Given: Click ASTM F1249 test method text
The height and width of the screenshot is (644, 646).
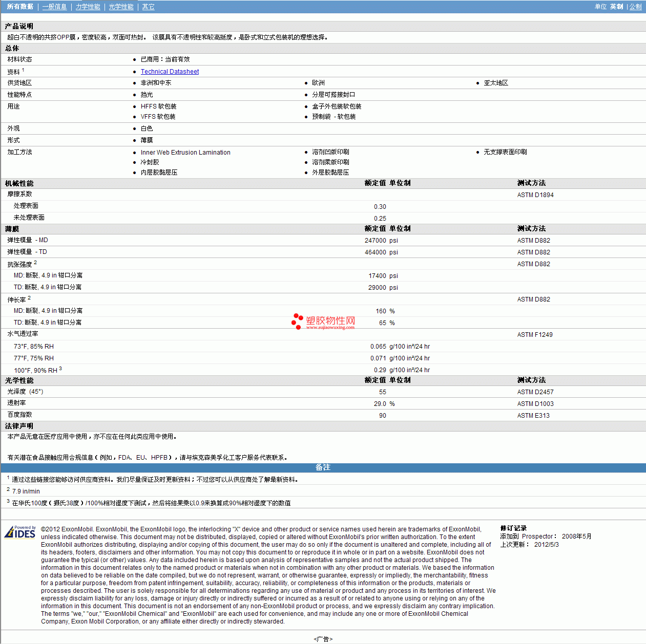Looking at the screenshot, I should point(535,335).
